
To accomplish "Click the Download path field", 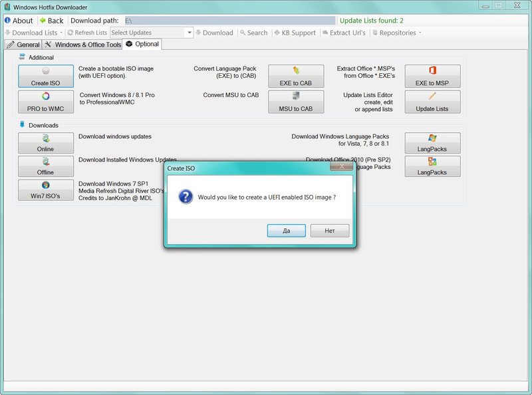I will click(x=229, y=21).
